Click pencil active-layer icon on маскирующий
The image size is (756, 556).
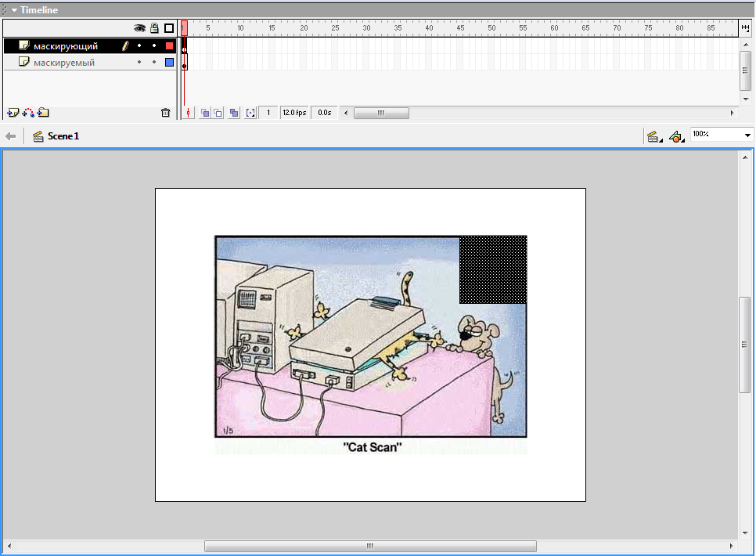tap(125, 46)
